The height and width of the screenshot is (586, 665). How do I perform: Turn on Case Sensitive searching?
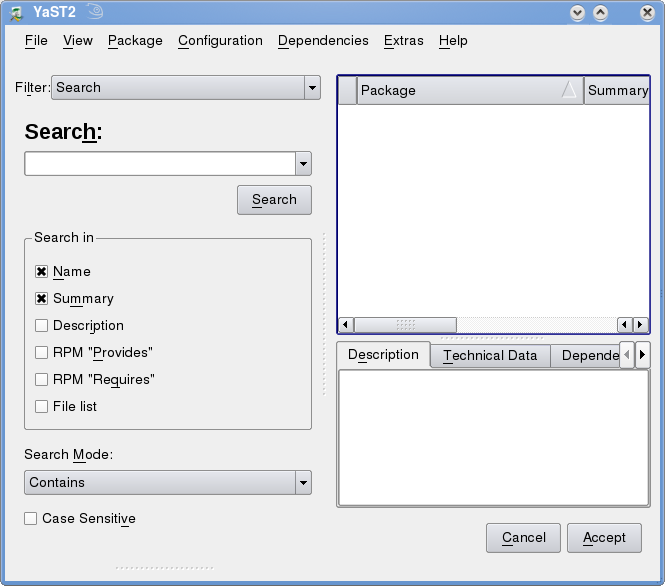tap(31, 518)
